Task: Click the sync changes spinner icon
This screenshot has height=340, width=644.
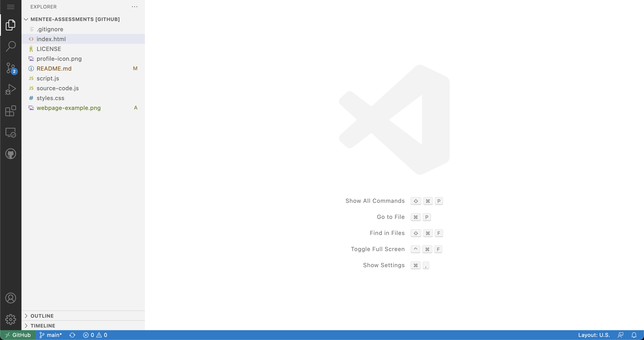Action: coord(72,335)
